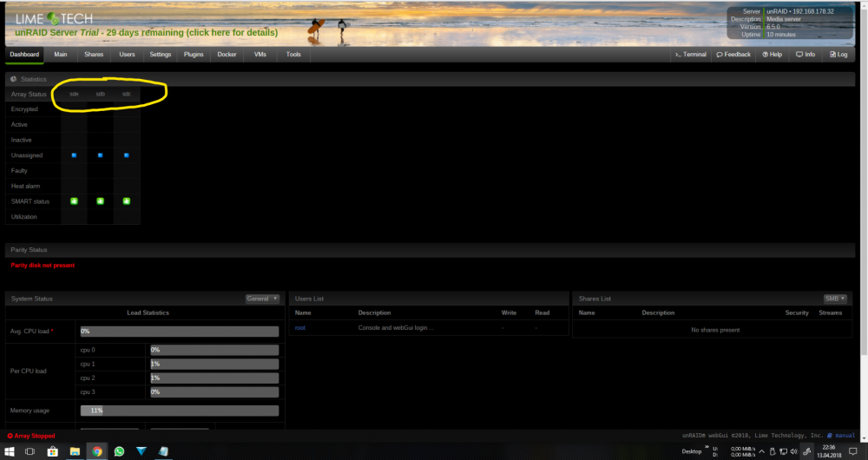
Task: Click the Memory usage bar
Action: pos(180,411)
